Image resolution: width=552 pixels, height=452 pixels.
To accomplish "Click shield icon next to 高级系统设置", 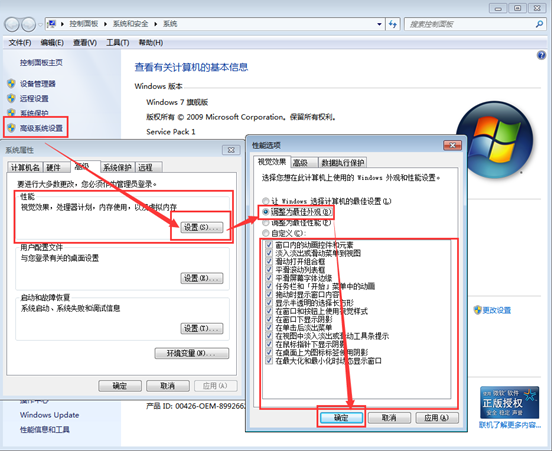I will (x=11, y=128).
